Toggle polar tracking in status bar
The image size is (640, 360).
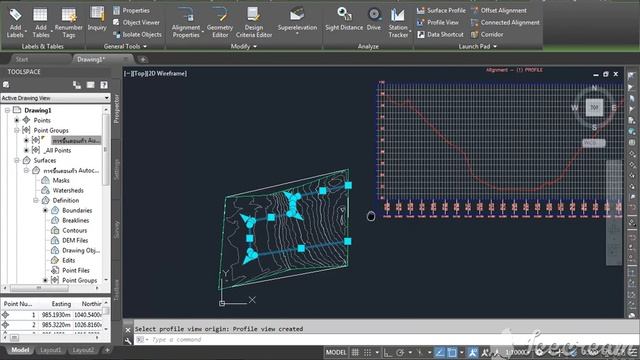(400, 352)
